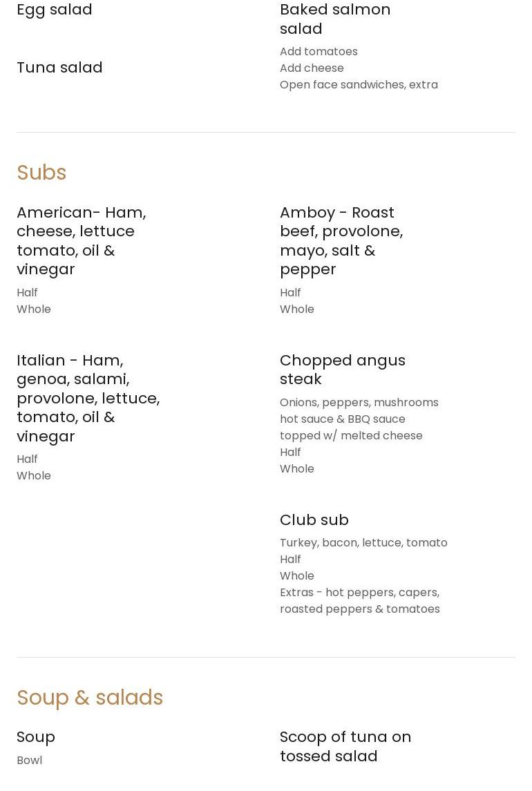Click the Add tomatoes option
The width and height of the screenshot is (532, 791).
(x=319, y=51)
